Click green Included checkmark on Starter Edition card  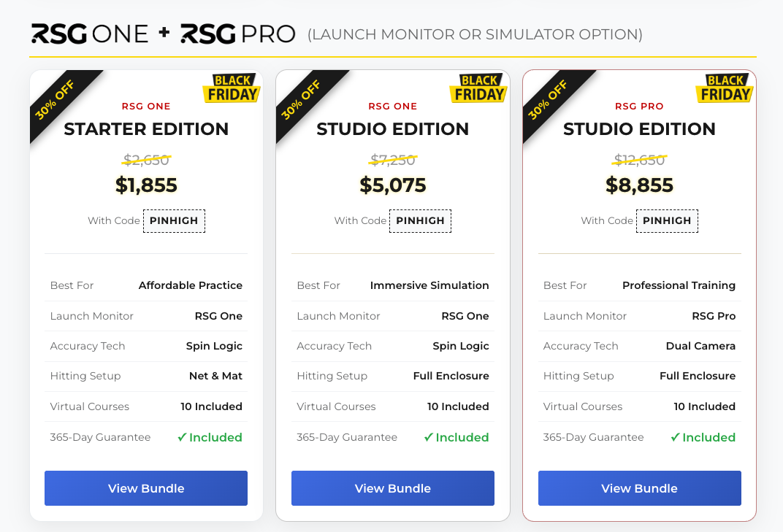tap(183, 437)
